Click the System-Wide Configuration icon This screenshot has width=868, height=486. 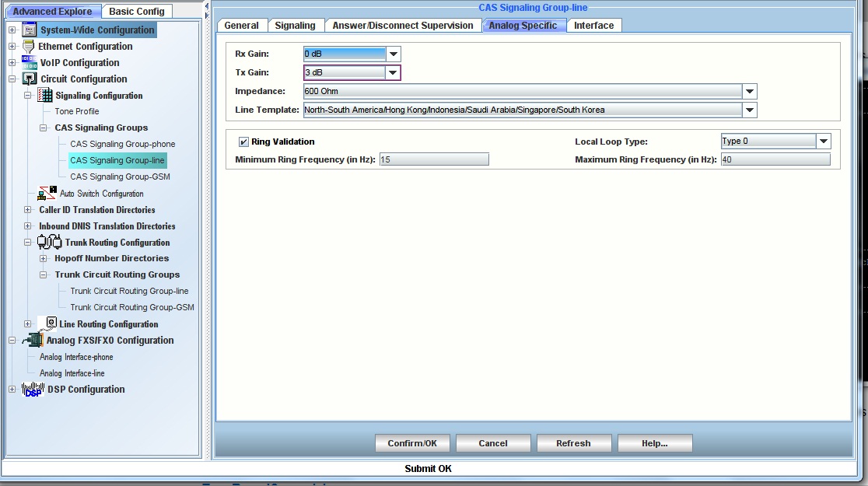click(30, 30)
